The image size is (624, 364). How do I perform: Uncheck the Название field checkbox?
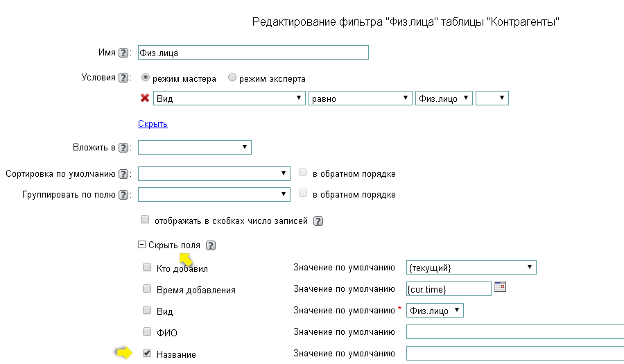pos(147,353)
